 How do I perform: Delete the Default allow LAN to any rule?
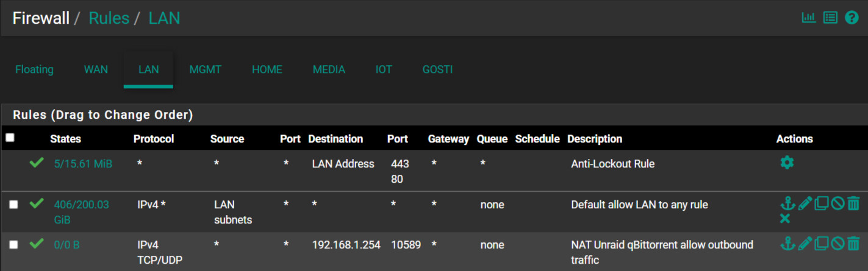pos(853,203)
